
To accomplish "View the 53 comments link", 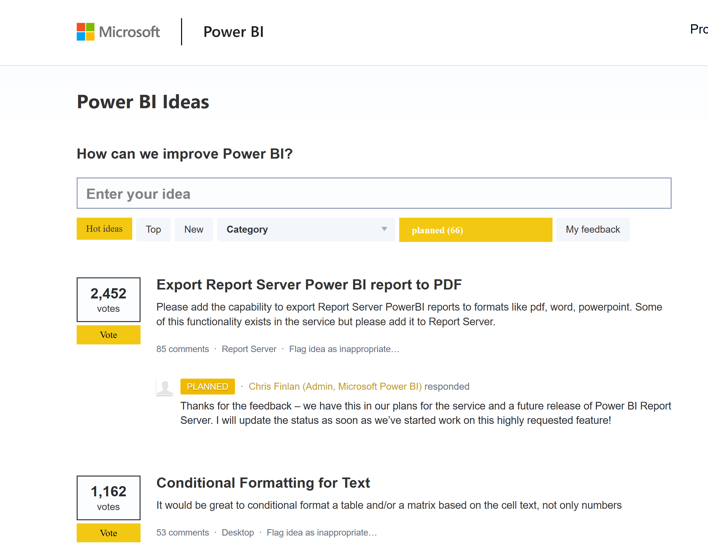I will (182, 533).
